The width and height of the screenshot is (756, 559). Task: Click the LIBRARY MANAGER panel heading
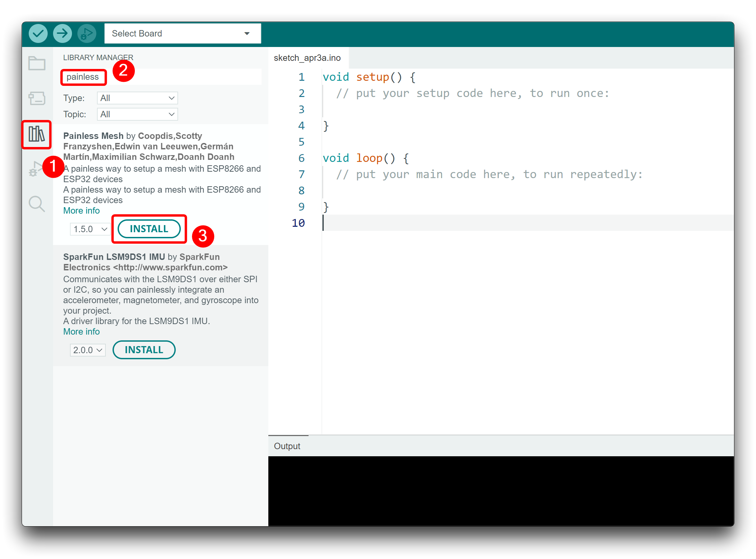click(x=98, y=57)
